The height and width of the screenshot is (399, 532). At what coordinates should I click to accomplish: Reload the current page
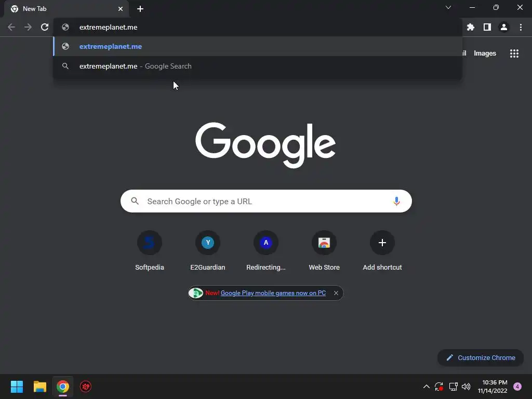click(x=45, y=27)
